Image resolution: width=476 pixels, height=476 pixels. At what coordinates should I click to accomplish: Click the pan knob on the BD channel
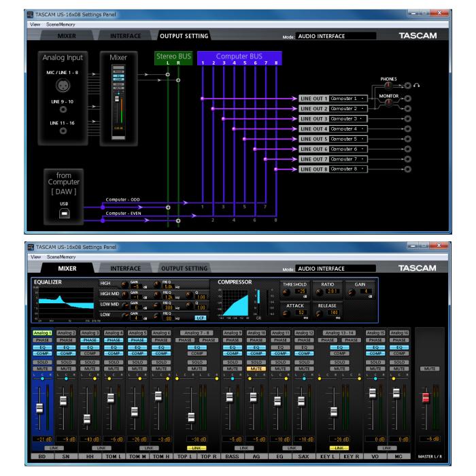(x=42, y=379)
